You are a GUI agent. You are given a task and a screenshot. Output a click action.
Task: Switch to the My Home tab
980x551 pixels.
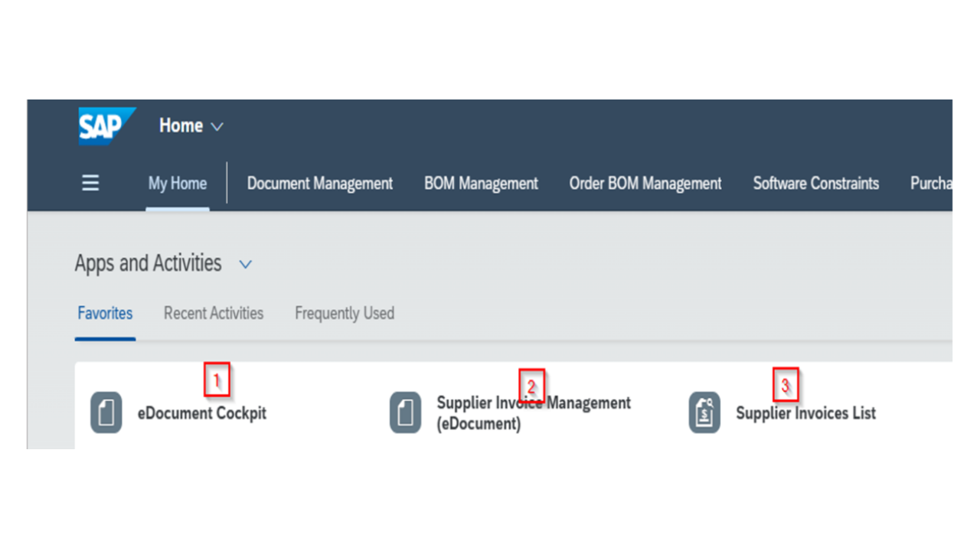[177, 183]
